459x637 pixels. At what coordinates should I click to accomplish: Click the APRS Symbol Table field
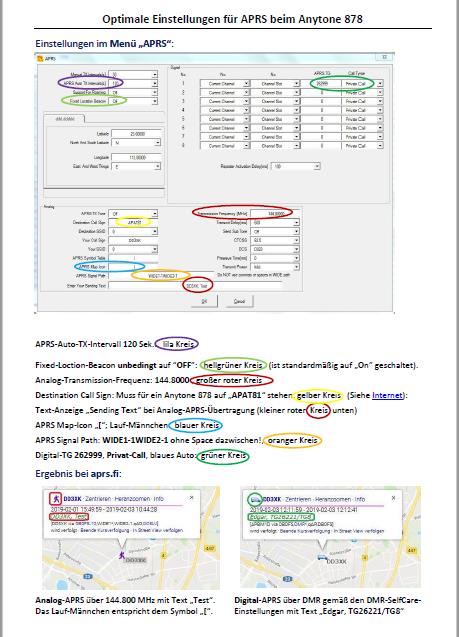click(x=134, y=258)
